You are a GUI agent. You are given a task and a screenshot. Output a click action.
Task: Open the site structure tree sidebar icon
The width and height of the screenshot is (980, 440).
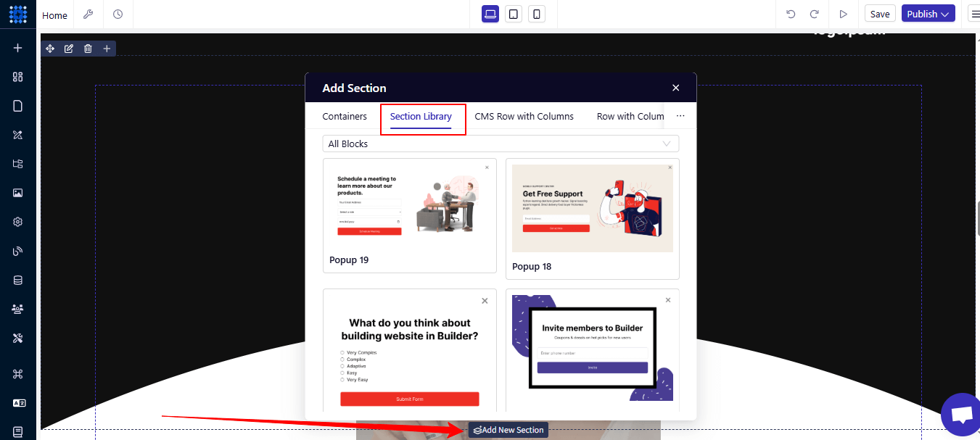pyautogui.click(x=18, y=164)
